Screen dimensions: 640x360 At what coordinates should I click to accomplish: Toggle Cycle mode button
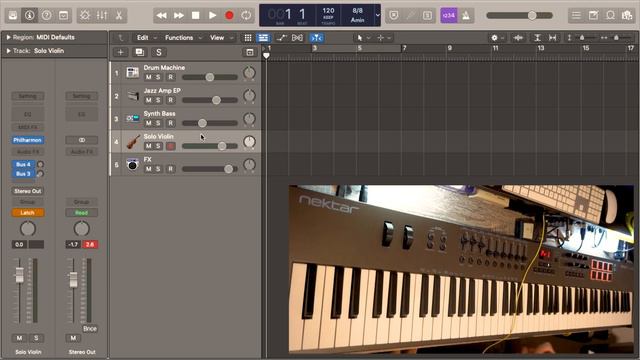tap(246, 16)
